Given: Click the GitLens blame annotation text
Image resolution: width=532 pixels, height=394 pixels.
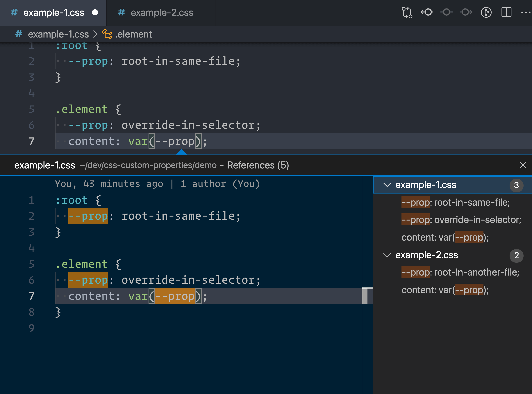Looking at the screenshot, I should [157, 183].
